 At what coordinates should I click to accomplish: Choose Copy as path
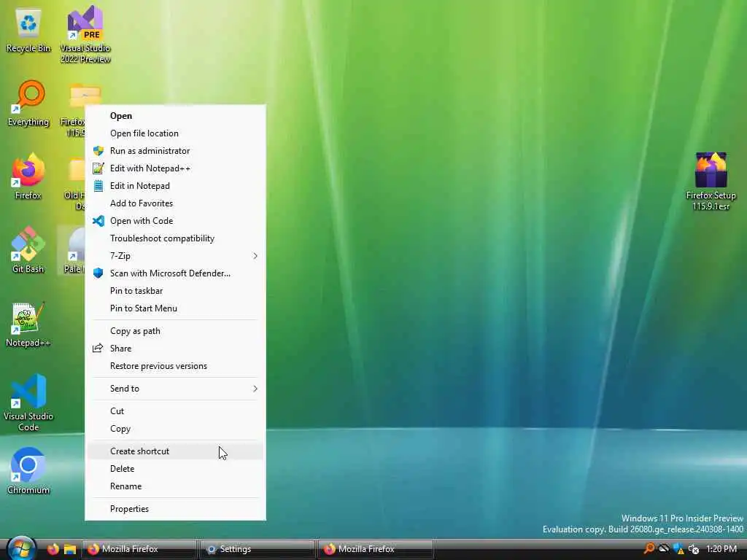pyautogui.click(x=175, y=331)
